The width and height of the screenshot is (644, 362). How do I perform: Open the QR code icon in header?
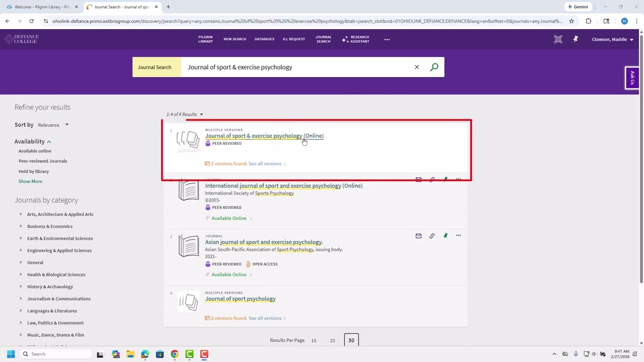pyautogui.click(x=558, y=39)
